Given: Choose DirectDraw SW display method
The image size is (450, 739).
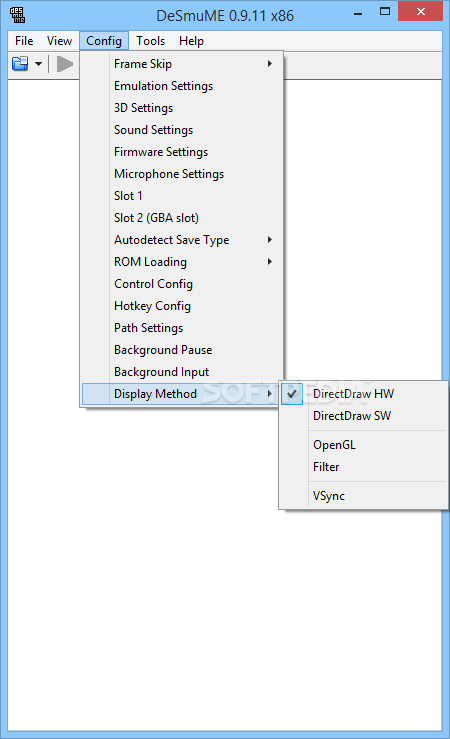Looking at the screenshot, I should tap(363, 416).
